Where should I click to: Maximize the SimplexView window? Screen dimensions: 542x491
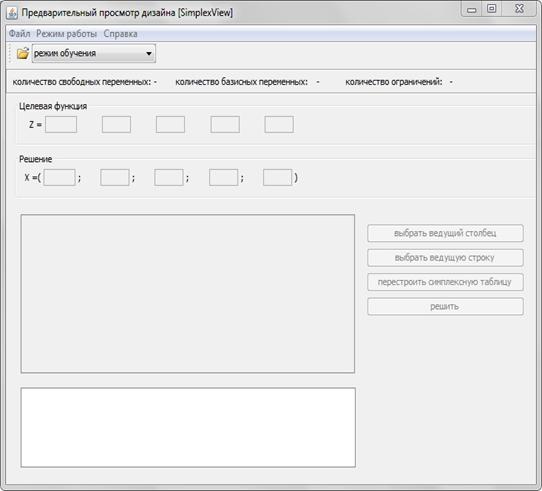click(492, 9)
